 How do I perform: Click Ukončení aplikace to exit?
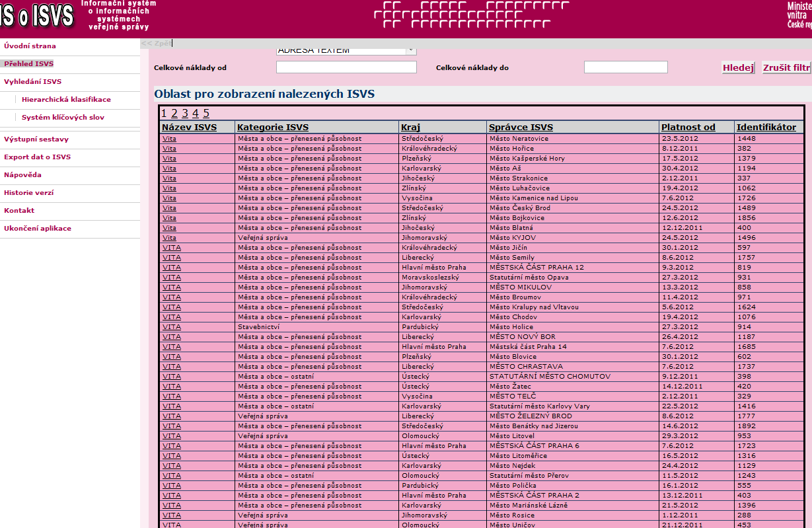tap(38, 229)
